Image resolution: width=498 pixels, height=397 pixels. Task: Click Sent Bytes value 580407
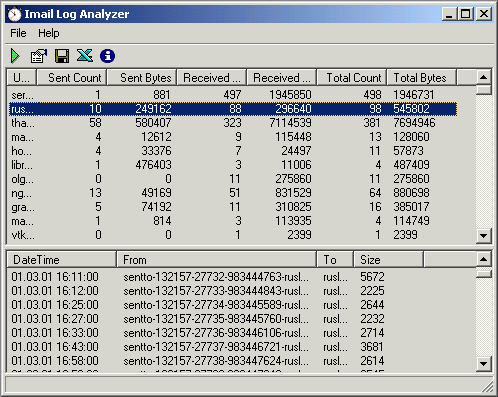(x=153, y=123)
